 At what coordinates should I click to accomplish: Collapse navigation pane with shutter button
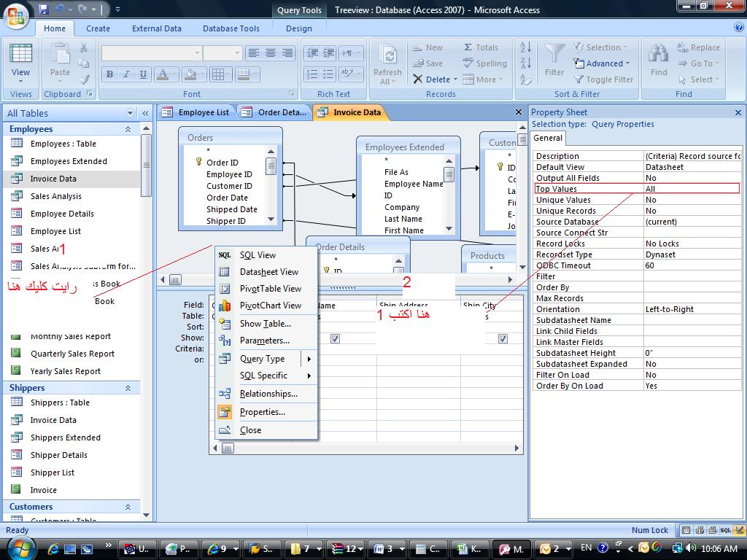click(x=145, y=113)
